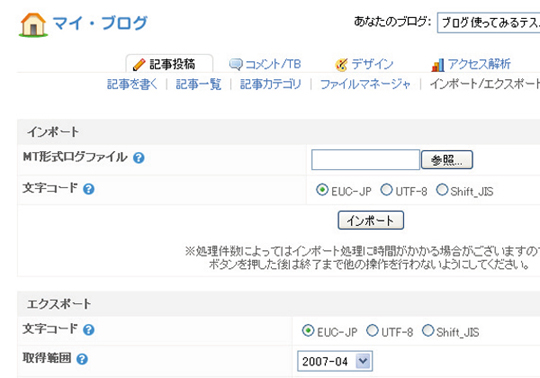540x378 pixels.
Task: Open the コメント/TB tab
Action: pos(273,64)
